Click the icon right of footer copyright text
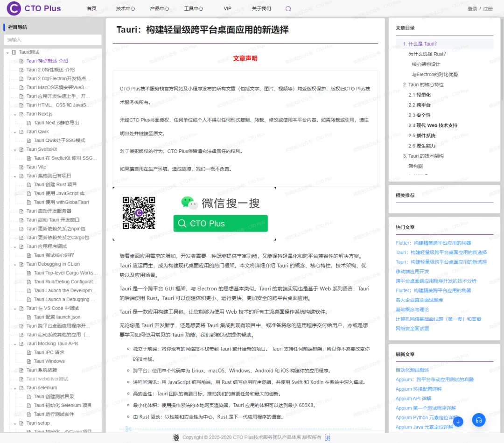Viewport: 504px width, 443px height. coord(328,437)
